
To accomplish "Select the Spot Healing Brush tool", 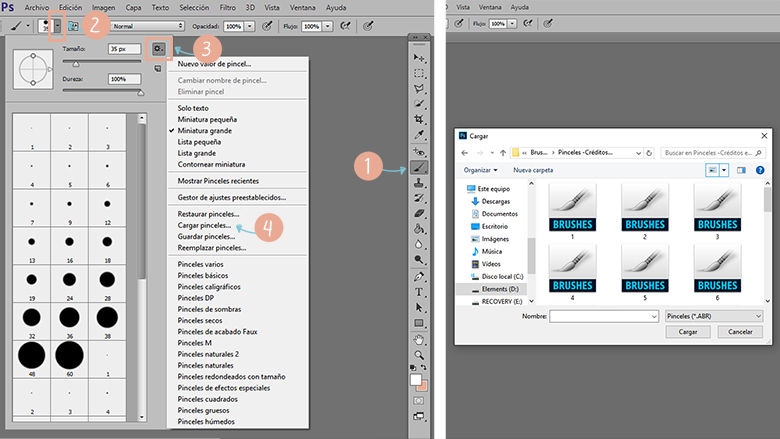I will click(x=419, y=151).
